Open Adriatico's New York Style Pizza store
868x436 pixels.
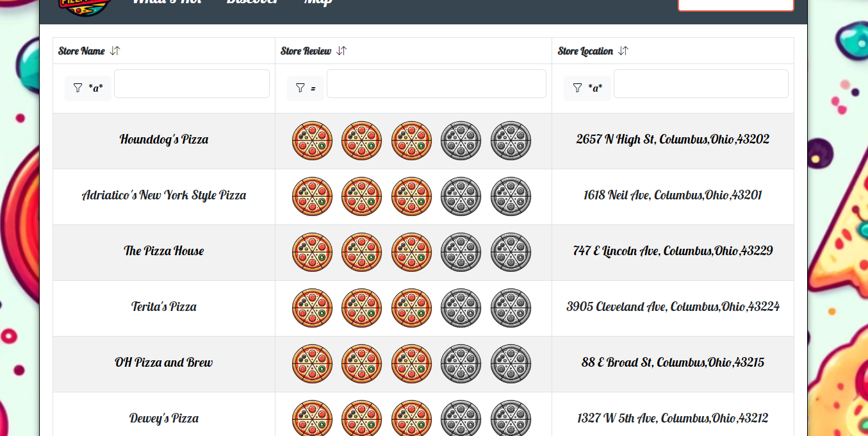point(164,196)
